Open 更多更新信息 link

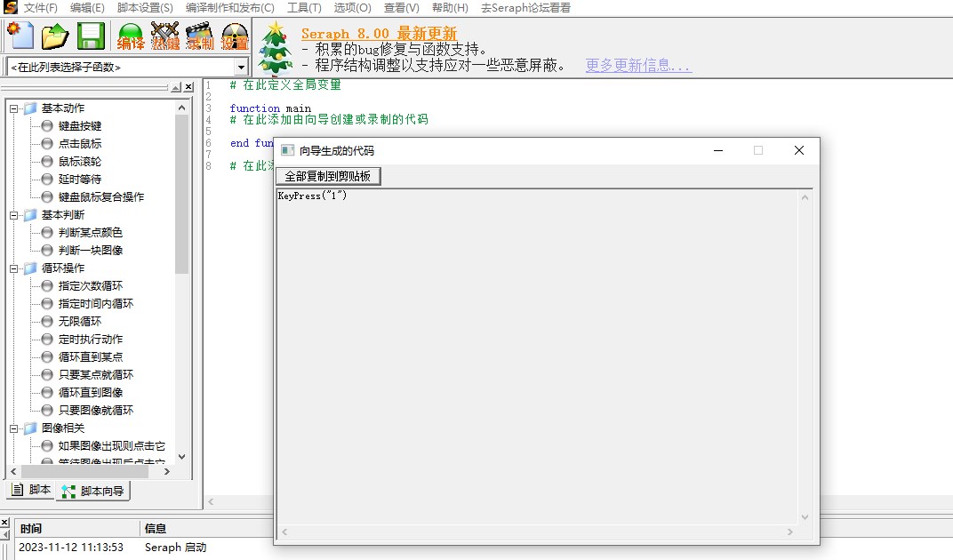(638, 66)
